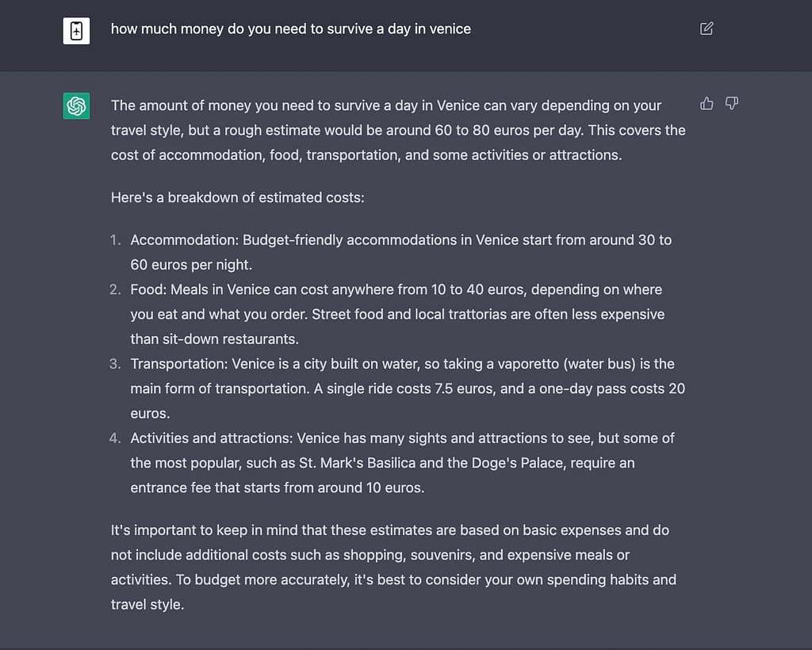This screenshot has height=650, width=812.
Task: Click the words "vaporetto (water bus)"
Action: pyautogui.click(x=566, y=365)
